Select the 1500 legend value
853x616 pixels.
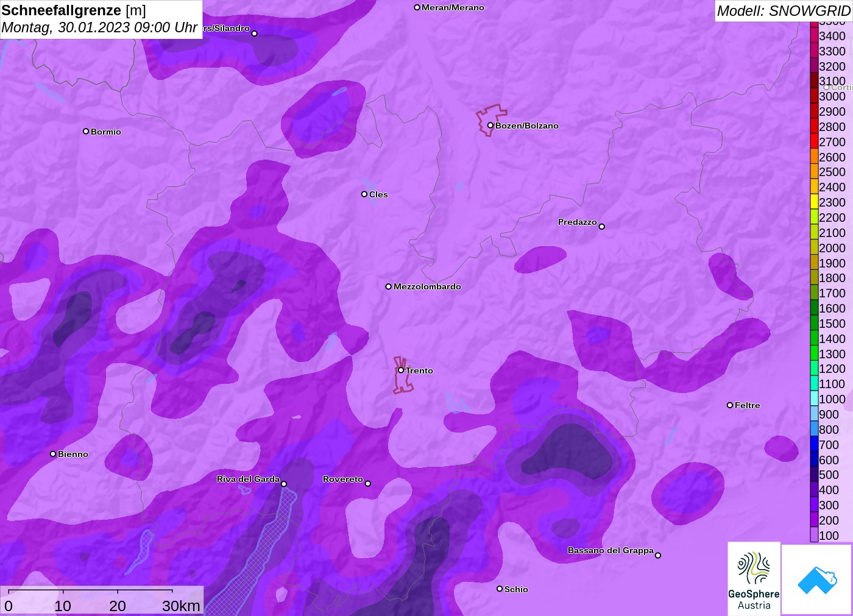tap(832, 324)
